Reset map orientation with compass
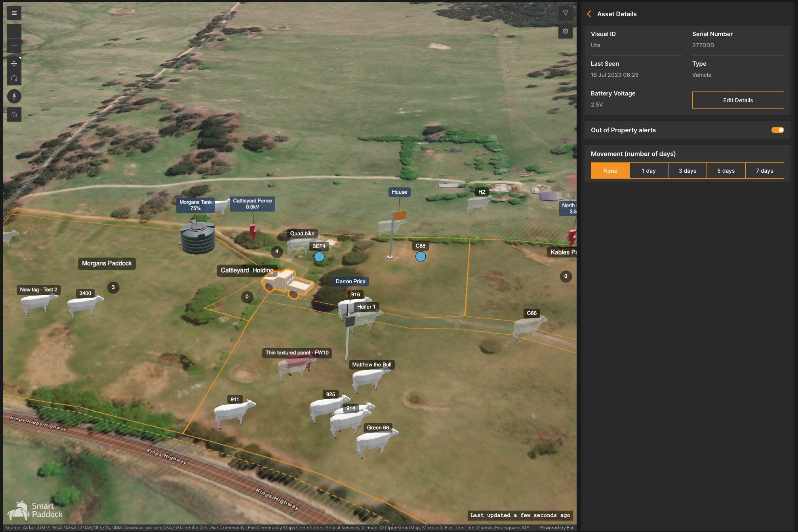This screenshot has height=532, width=798. [14, 96]
